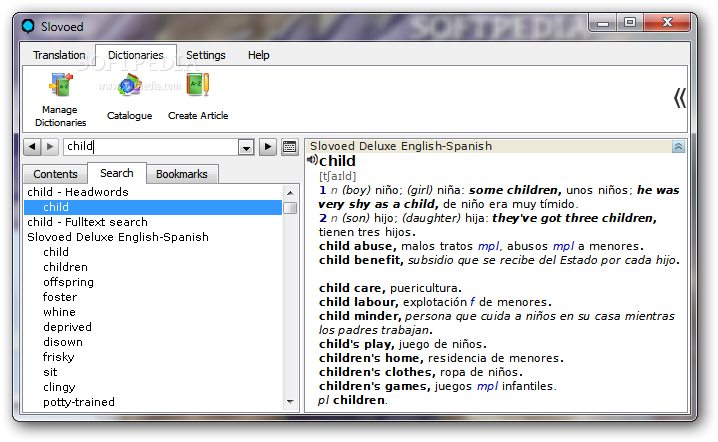Switch to the Dictionaries tab
Screen dimensions: 718x442
pyautogui.click(x=136, y=55)
